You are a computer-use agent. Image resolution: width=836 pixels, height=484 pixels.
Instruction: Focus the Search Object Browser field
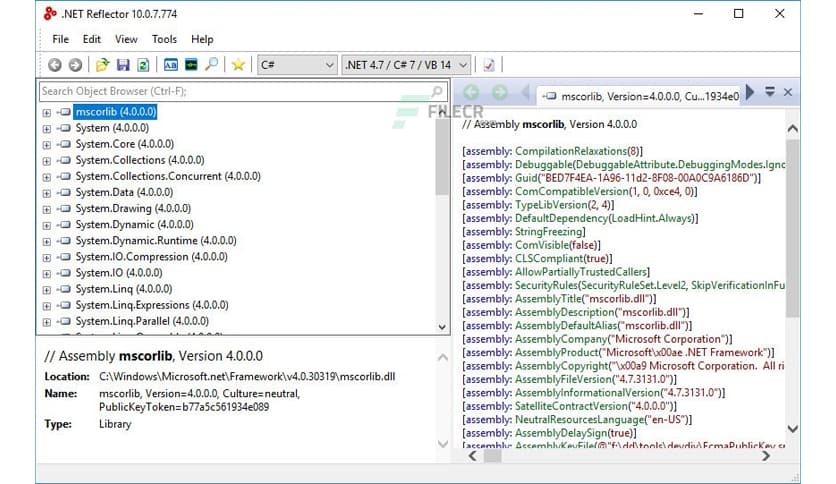coord(244,91)
